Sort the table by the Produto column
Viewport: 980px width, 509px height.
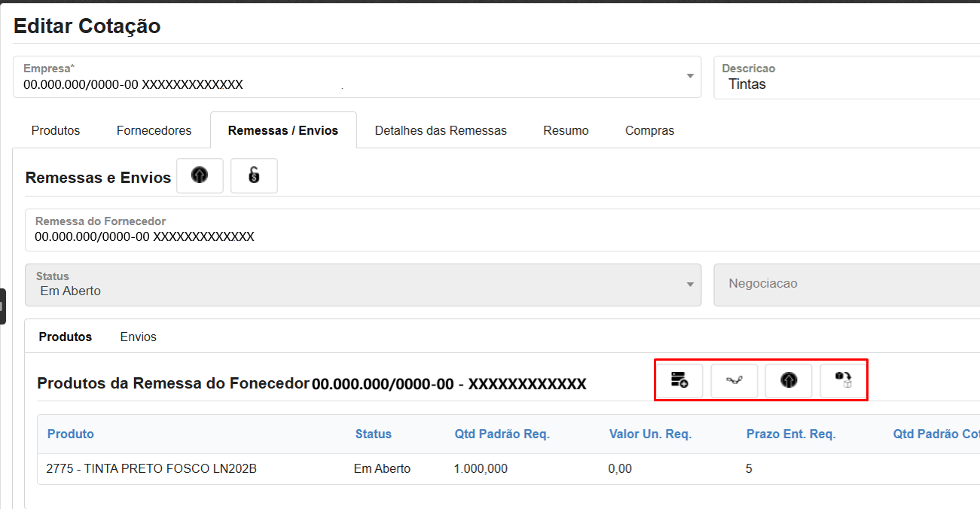point(70,434)
